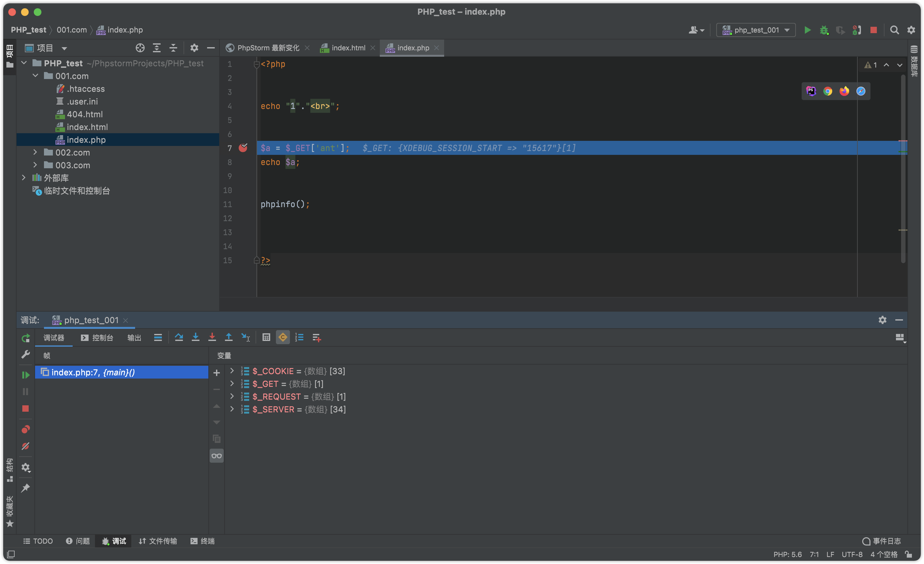
Task: Collapse the PHP_test root folder
Action: (x=24, y=63)
